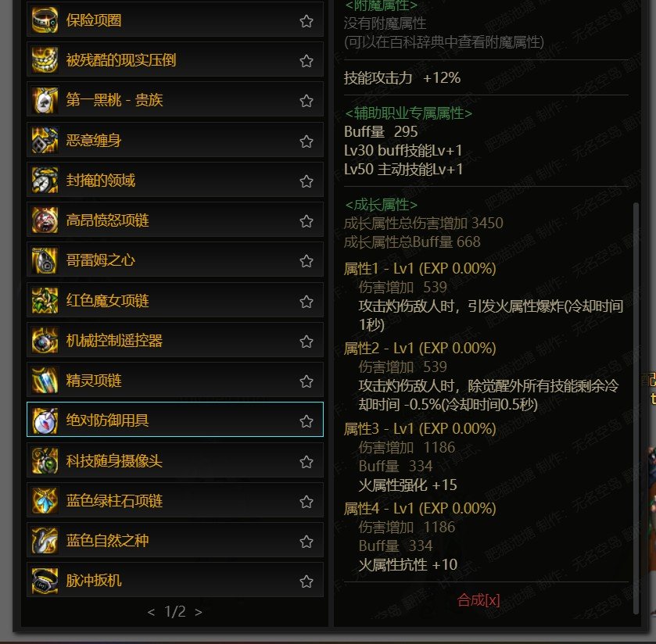The width and height of the screenshot is (656, 644).
Task: Toggle favorite star for 精灵项链
Action: [x=306, y=381]
